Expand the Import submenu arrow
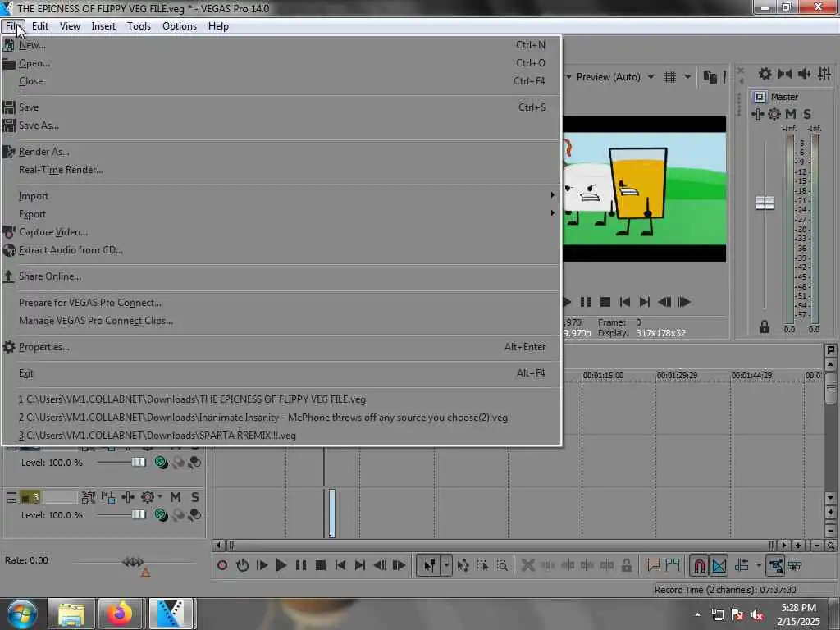This screenshot has height=630, width=840. point(552,195)
